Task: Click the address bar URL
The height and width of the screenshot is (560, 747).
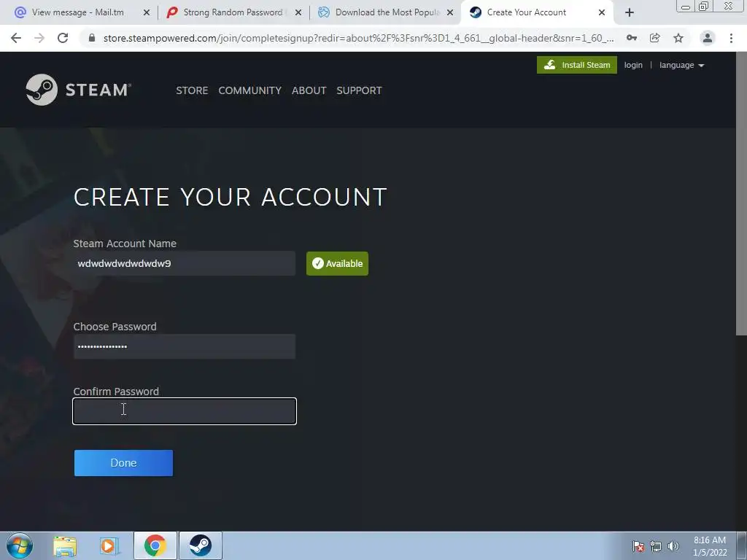Action: pyautogui.click(x=358, y=38)
